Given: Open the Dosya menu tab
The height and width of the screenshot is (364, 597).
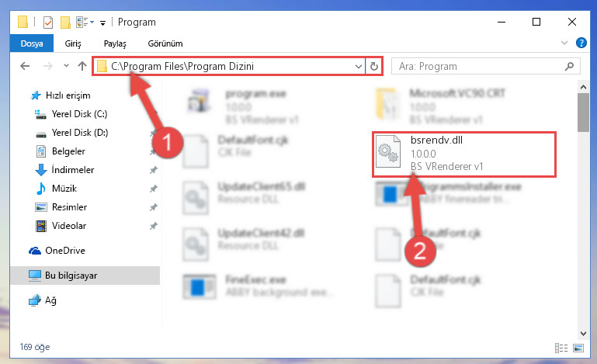Looking at the screenshot, I should pyautogui.click(x=32, y=43).
